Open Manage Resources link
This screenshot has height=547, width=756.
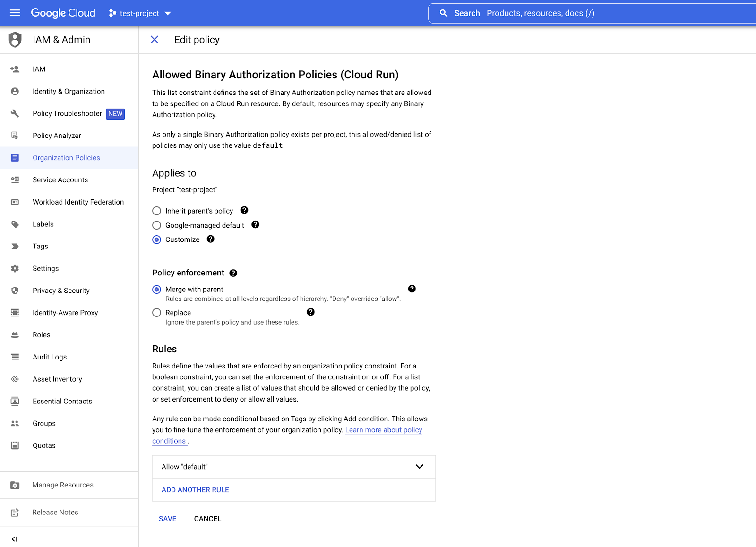[63, 485]
